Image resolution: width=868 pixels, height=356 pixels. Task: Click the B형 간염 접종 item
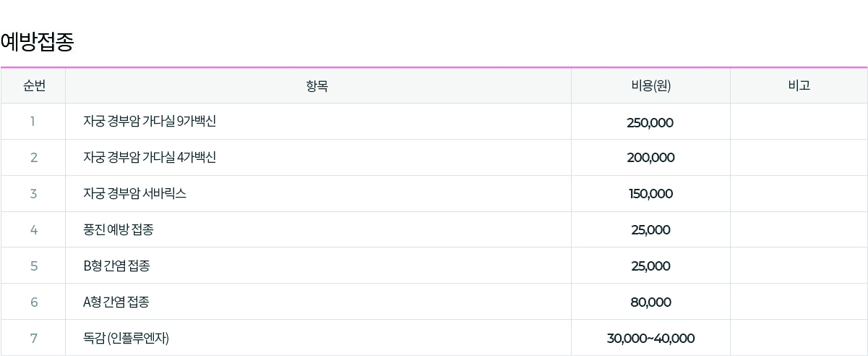click(117, 266)
